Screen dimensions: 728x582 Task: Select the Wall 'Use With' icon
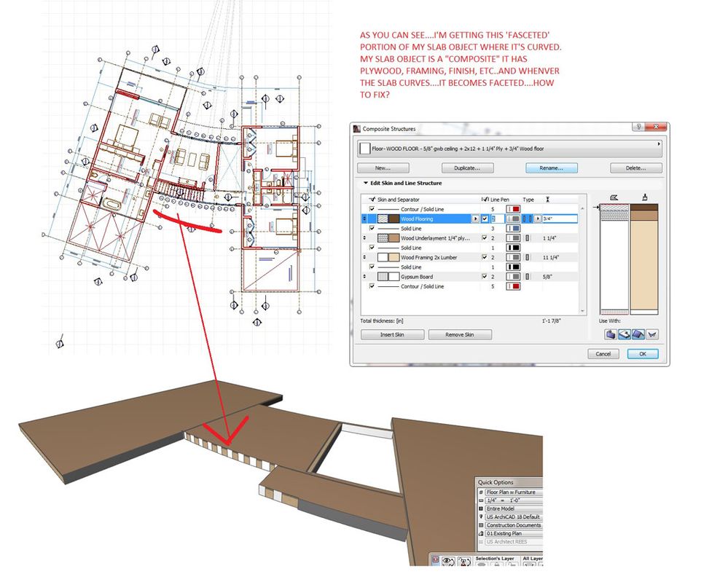(611, 334)
